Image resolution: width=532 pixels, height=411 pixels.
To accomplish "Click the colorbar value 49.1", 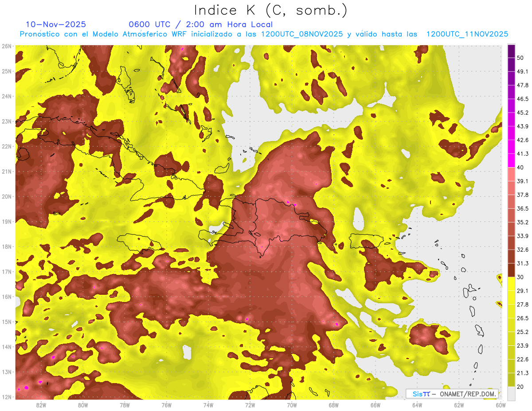I will tap(522, 71).
